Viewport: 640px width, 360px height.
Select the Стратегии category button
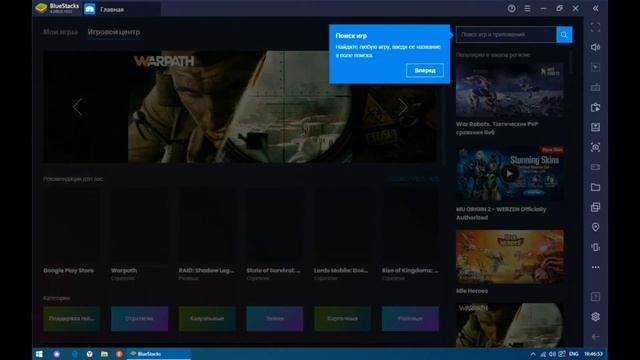click(x=139, y=318)
